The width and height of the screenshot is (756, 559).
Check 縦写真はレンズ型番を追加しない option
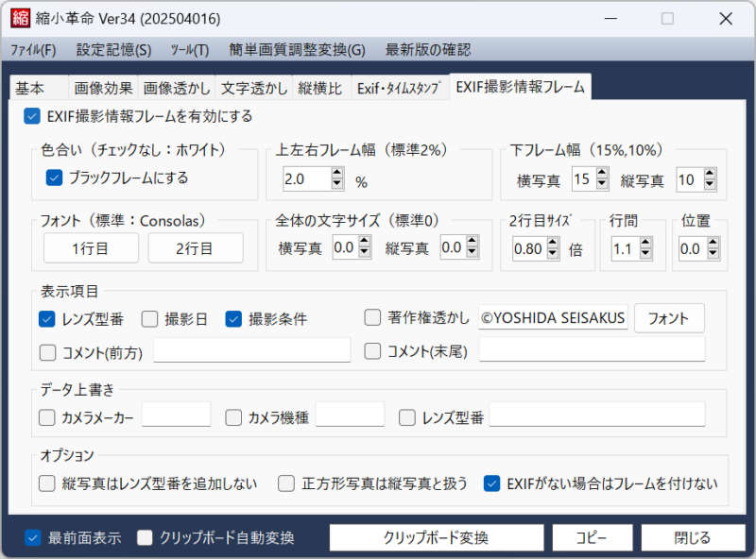click(x=46, y=483)
